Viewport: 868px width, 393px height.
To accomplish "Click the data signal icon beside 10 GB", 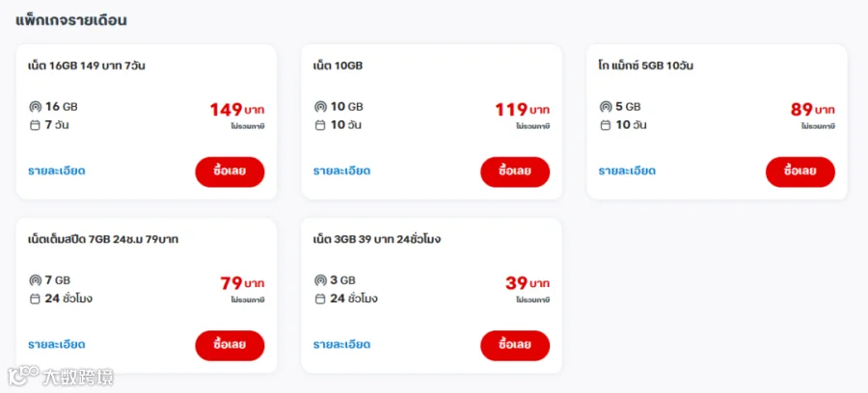I will pyautogui.click(x=320, y=107).
